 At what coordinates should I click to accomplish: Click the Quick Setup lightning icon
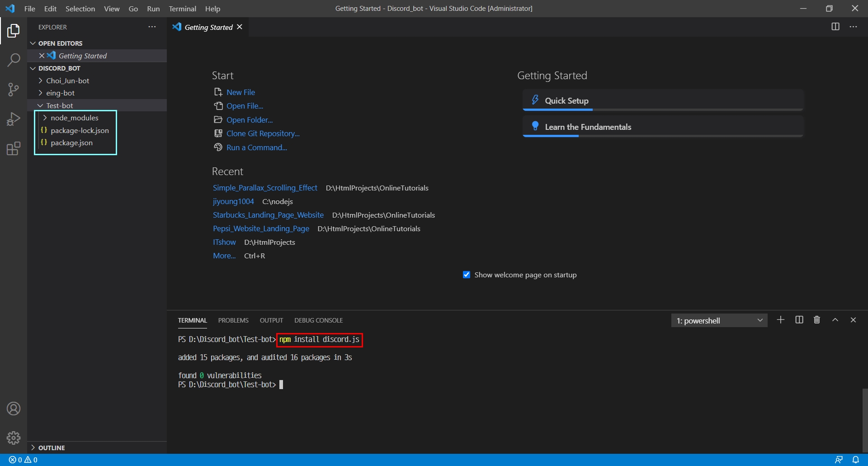(535, 100)
